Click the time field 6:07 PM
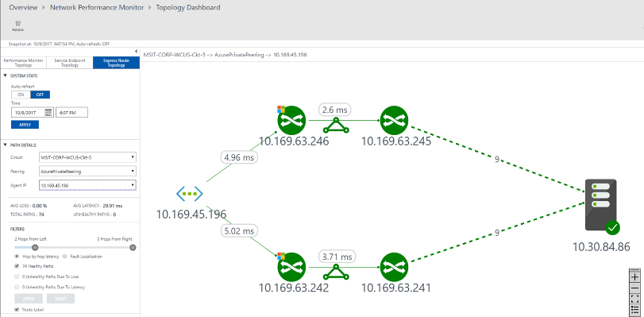This screenshot has height=317, width=644. (72, 113)
